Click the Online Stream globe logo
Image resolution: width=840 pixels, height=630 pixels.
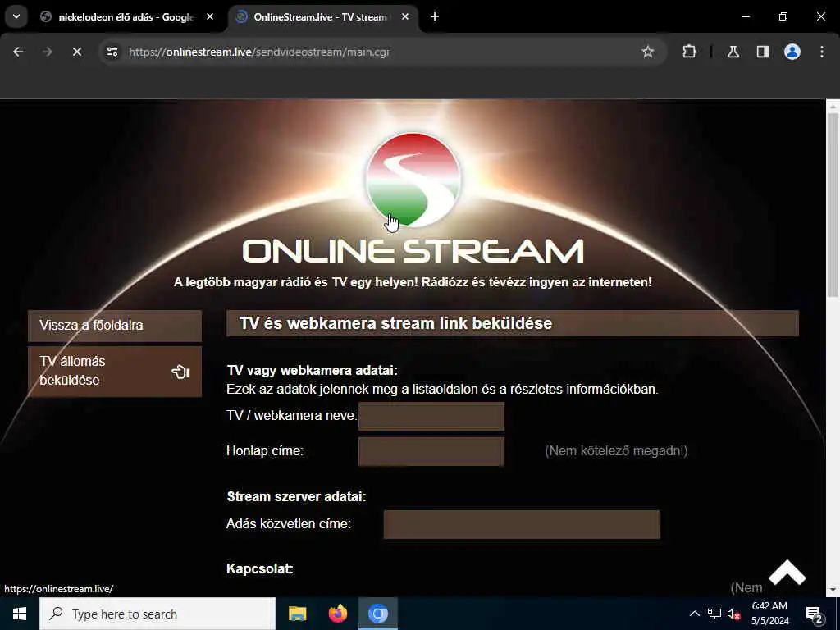tap(413, 180)
